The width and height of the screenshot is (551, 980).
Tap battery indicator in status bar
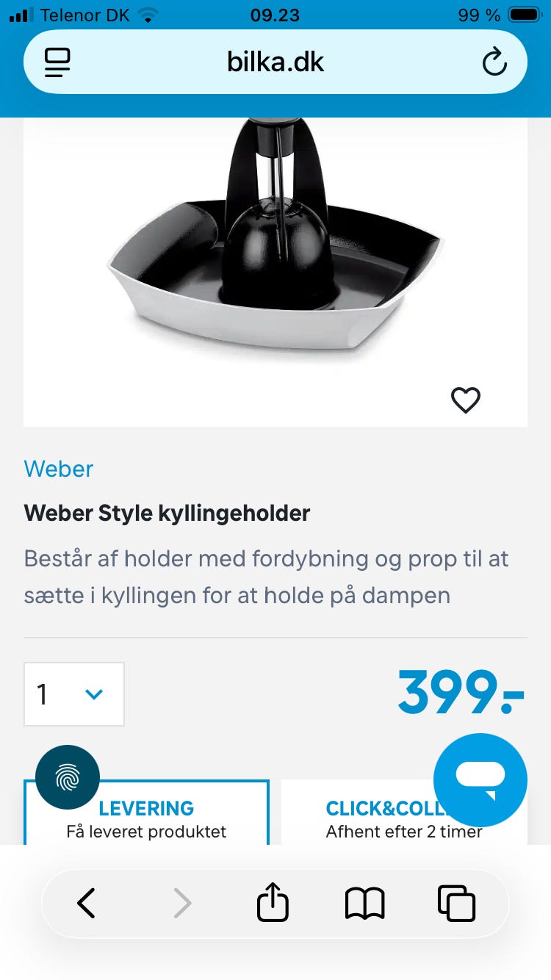click(525, 15)
